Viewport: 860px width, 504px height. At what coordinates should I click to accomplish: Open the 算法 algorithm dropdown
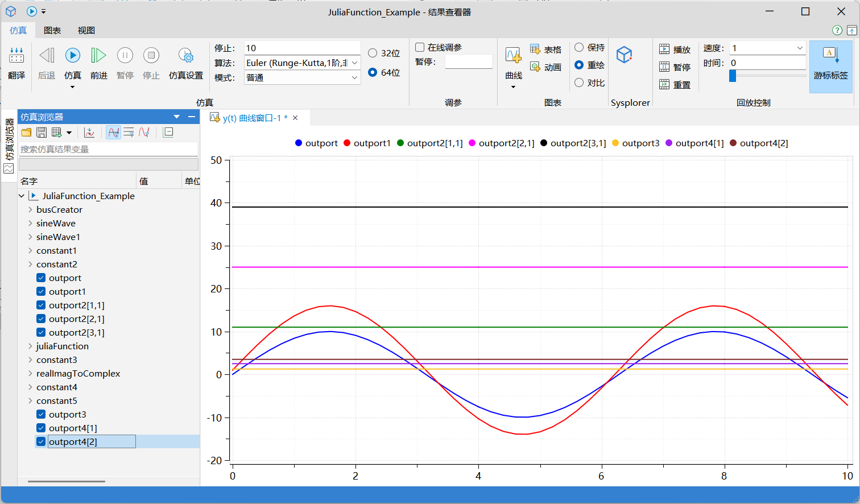pos(355,63)
